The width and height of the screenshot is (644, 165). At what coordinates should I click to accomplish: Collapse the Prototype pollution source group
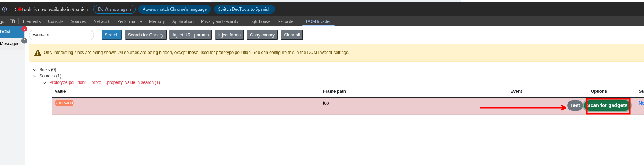pyautogui.click(x=45, y=83)
